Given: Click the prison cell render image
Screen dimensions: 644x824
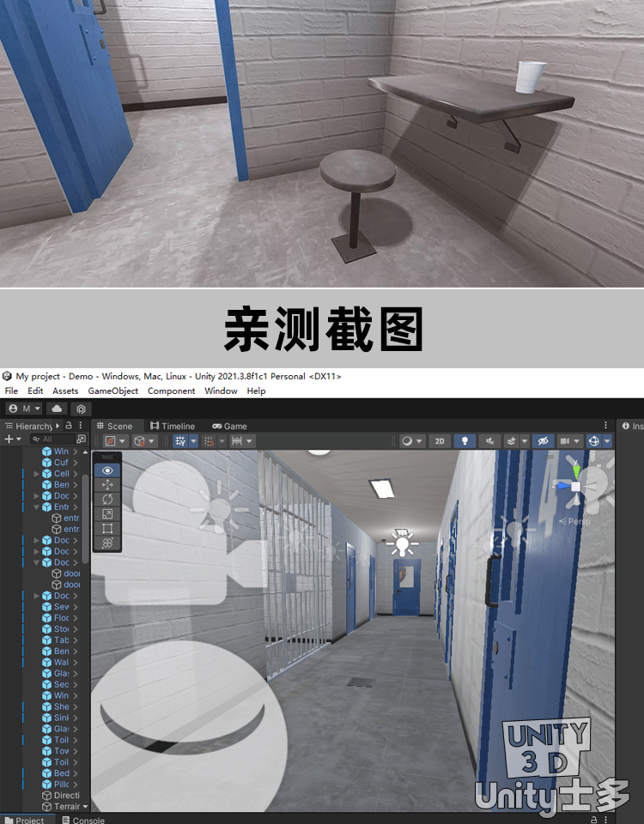Looking at the screenshot, I should click(x=322, y=143).
